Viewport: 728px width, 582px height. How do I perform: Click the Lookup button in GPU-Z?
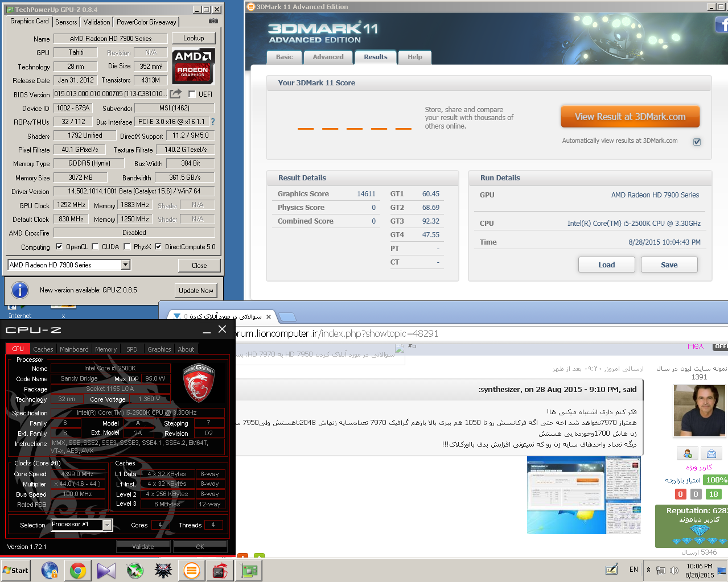click(x=194, y=38)
